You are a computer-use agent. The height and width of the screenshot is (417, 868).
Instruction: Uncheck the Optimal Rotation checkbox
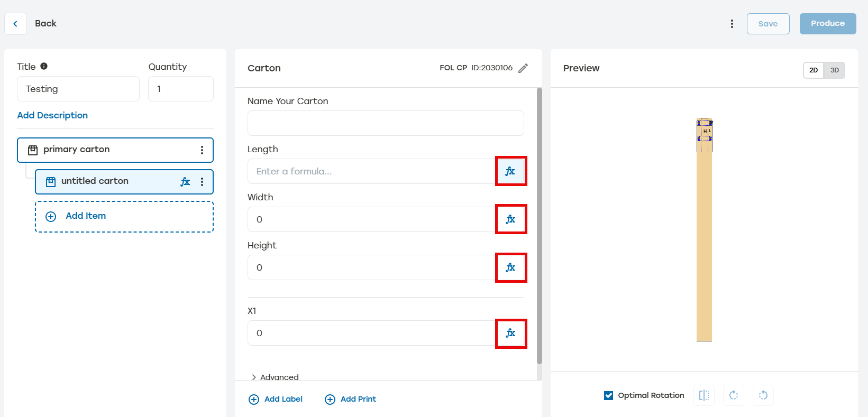pyautogui.click(x=609, y=395)
